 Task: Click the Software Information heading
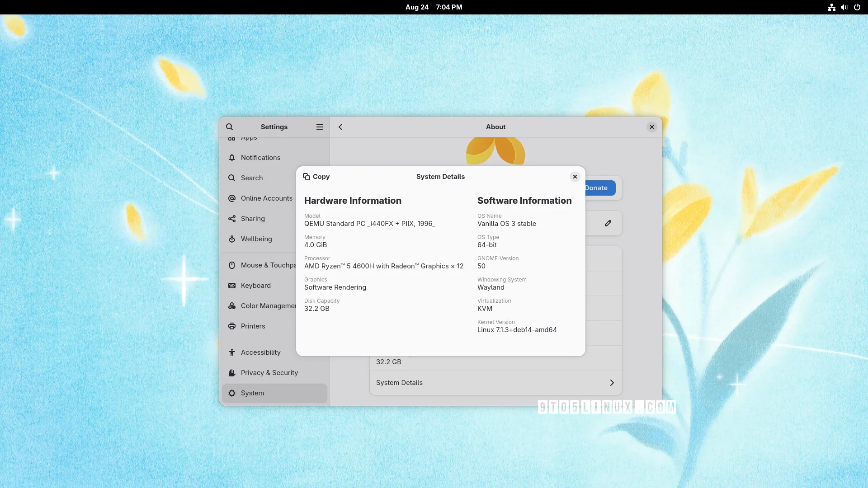point(524,201)
